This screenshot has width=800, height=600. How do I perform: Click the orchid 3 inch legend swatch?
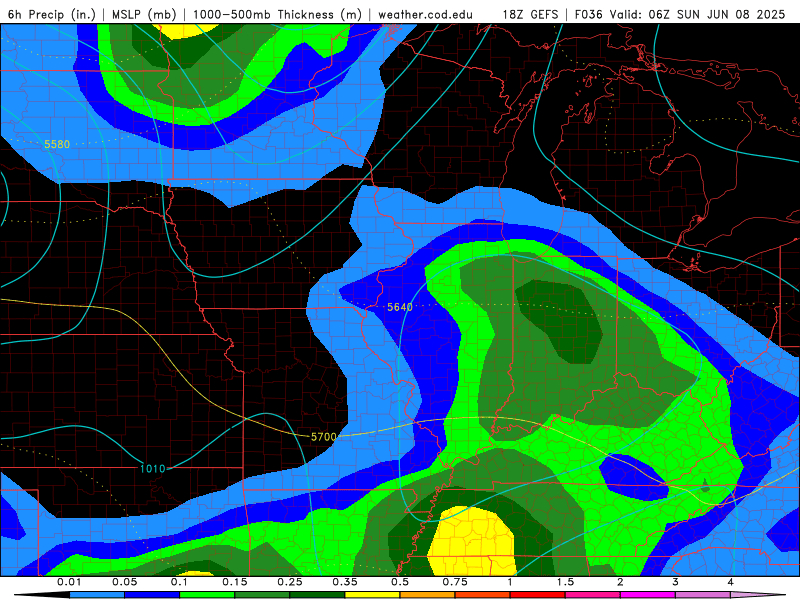click(x=703, y=595)
